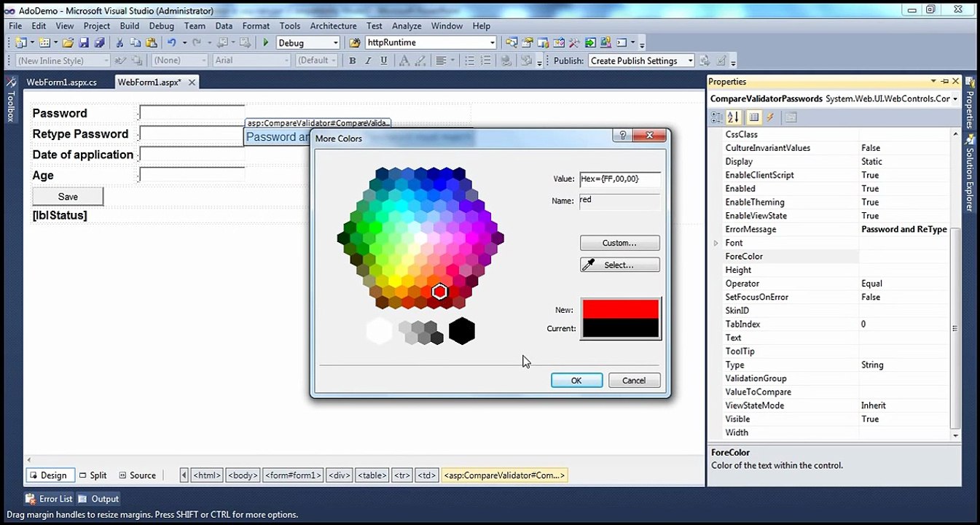Image resolution: width=980 pixels, height=525 pixels.
Task: Toggle Bold formatting button
Action: (352, 61)
